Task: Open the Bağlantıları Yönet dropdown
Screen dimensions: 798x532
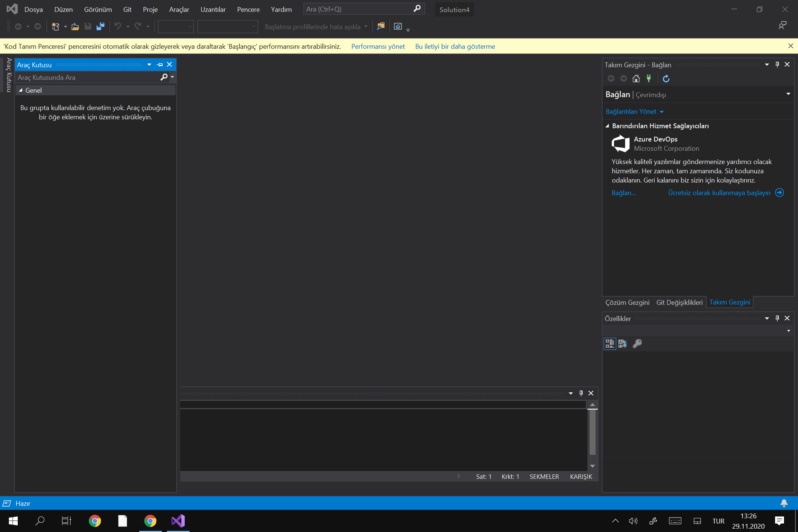Action: coord(635,112)
